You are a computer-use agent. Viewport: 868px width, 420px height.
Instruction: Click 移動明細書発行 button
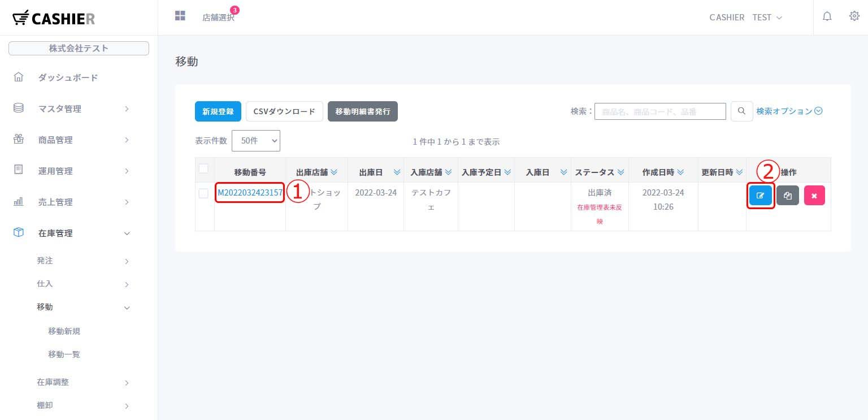pyautogui.click(x=363, y=111)
